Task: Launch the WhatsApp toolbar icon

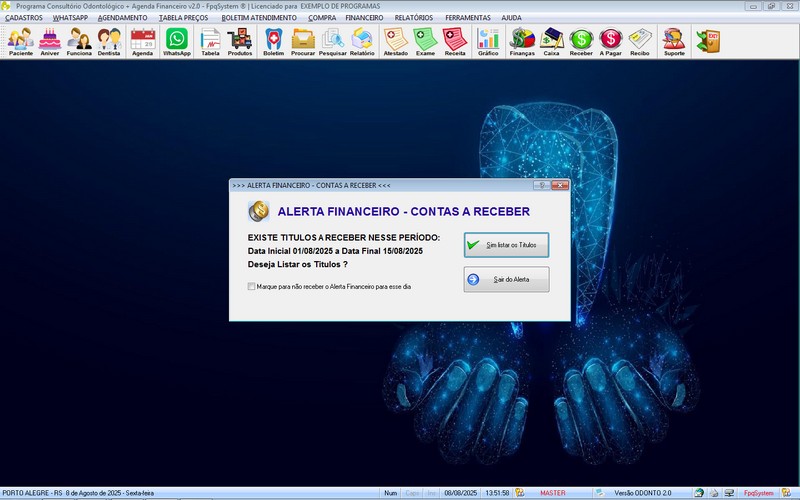Action: (x=177, y=42)
